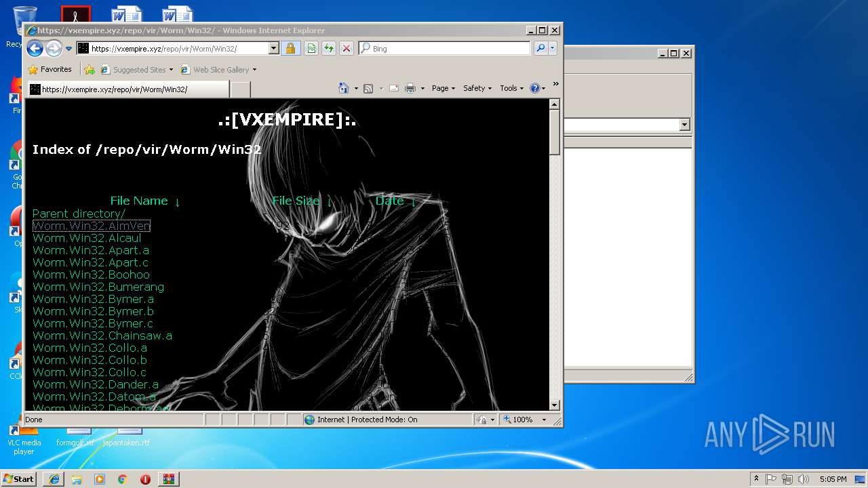Image resolution: width=868 pixels, height=488 pixels.
Task: Open Chrome taskbar icon
Action: click(123, 479)
